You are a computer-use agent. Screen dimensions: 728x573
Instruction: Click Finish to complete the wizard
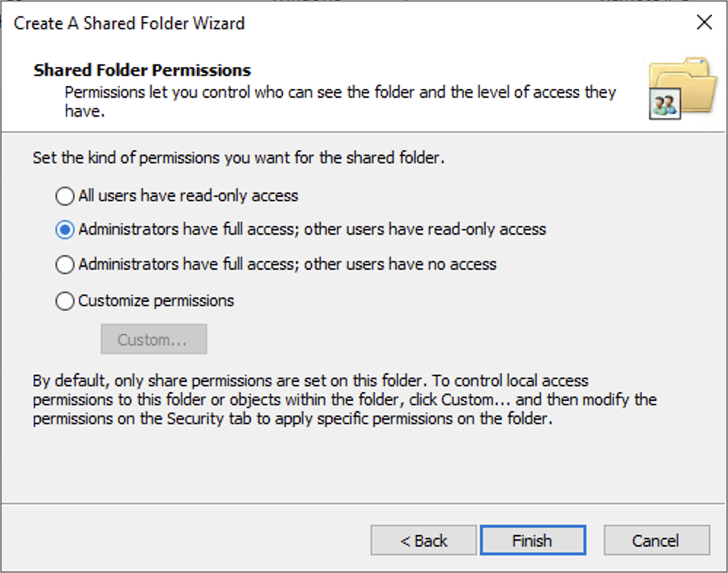(532, 541)
